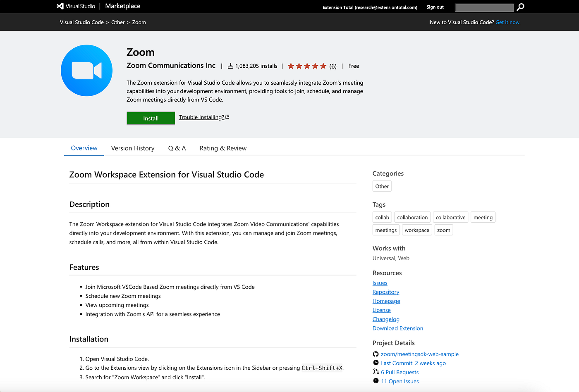Open the Issues resource link
The width and height of the screenshot is (579, 392).
pyautogui.click(x=380, y=283)
